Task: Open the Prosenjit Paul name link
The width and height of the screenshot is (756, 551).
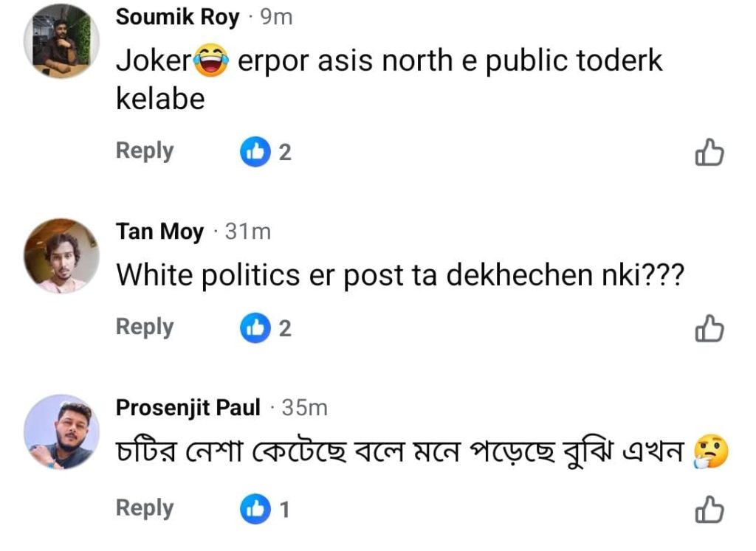Action: coord(188,407)
